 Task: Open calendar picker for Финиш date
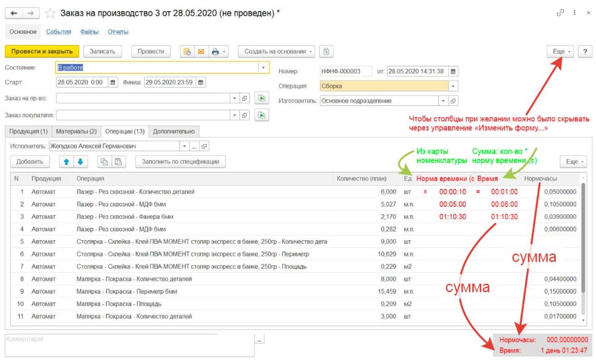point(201,82)
